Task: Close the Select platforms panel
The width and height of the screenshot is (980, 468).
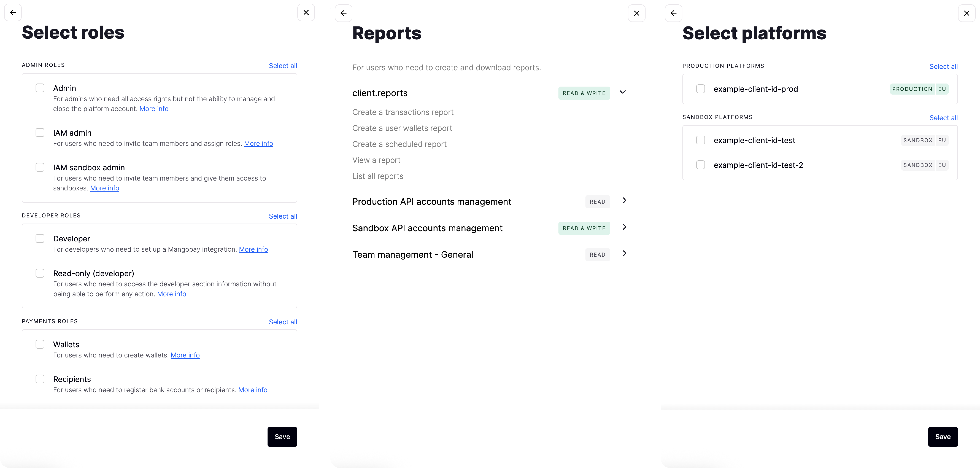Action: point(966,13)
